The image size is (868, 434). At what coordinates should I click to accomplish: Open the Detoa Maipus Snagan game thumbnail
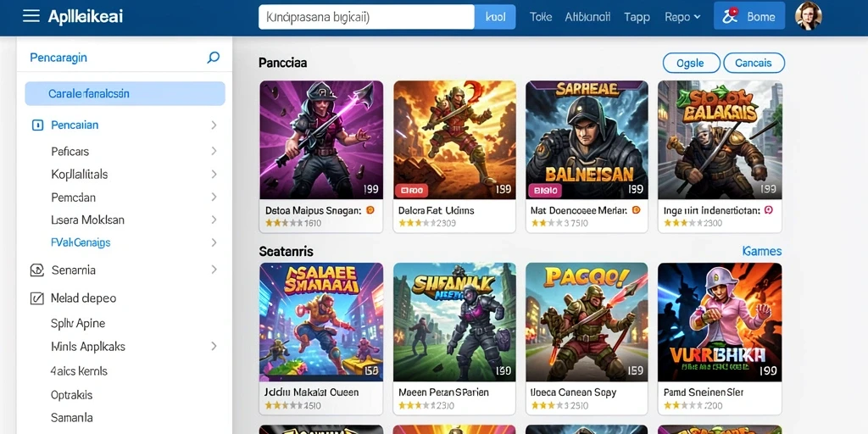tap(321, 140)
